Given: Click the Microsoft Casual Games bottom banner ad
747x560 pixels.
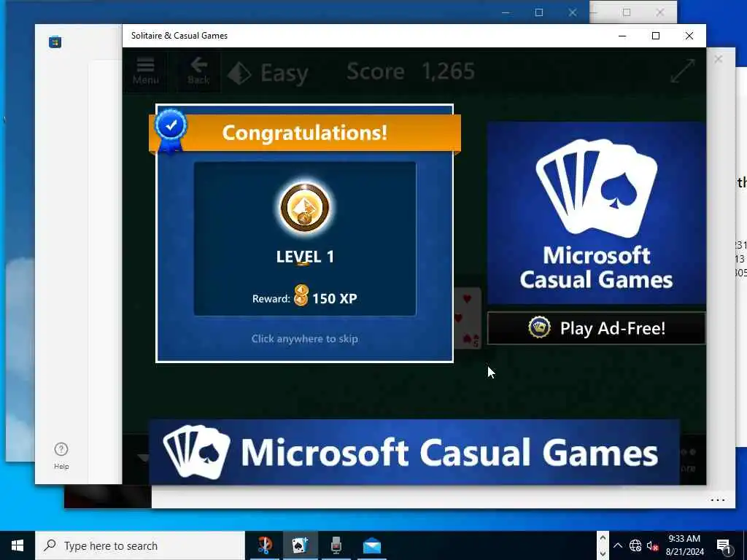Looking at the screenshot, I should click(x=414, y=452).
